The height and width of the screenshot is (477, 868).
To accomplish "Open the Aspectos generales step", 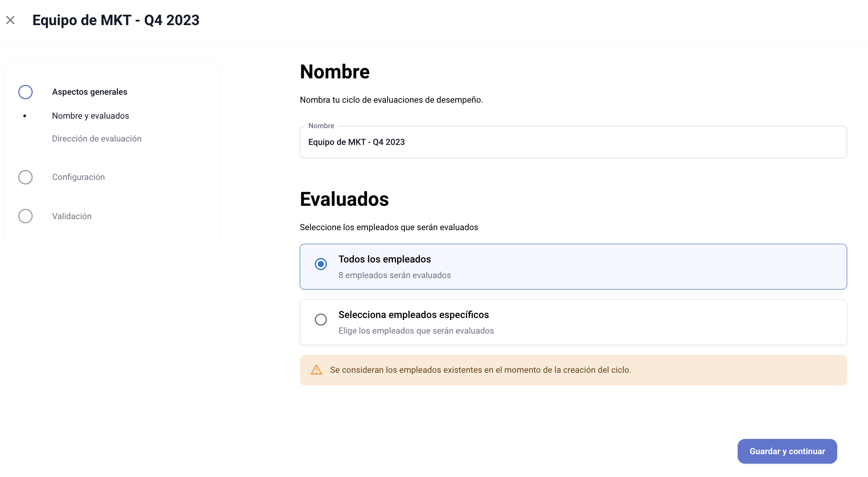I will coord(90,92).
